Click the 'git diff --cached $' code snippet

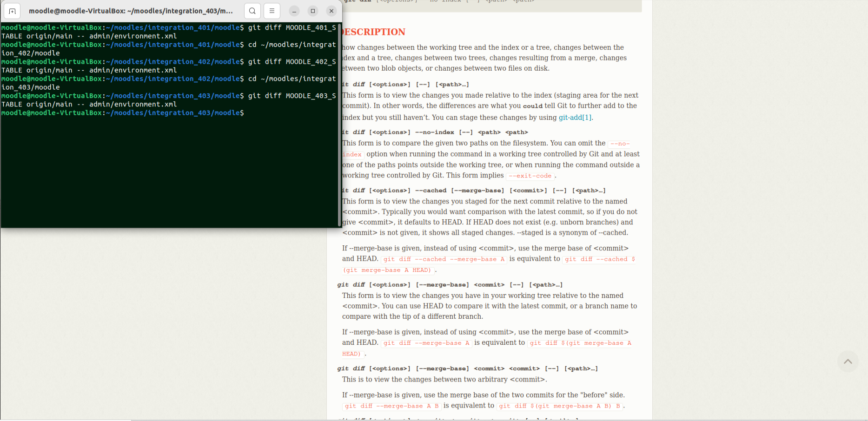coord(600,259)
